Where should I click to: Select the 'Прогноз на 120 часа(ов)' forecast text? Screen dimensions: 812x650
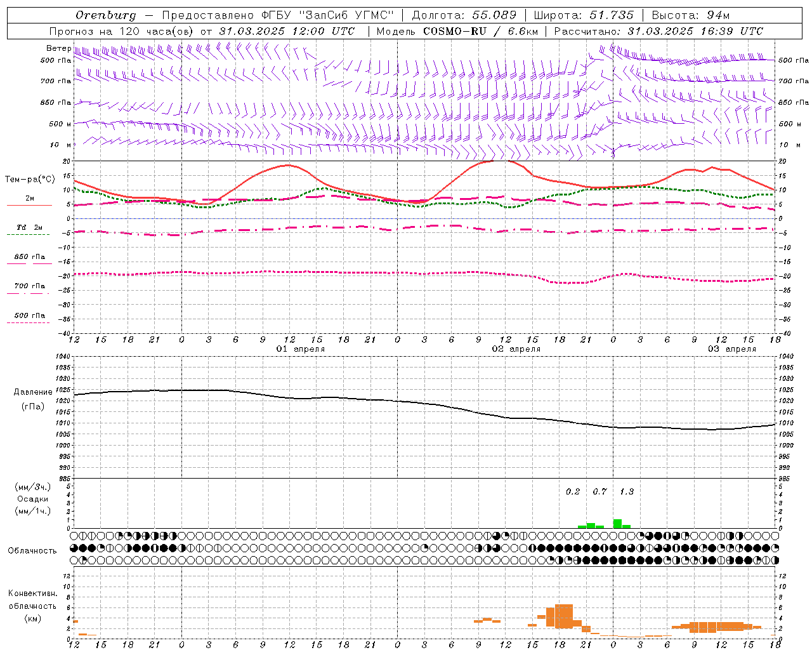(x=122, y=31)
